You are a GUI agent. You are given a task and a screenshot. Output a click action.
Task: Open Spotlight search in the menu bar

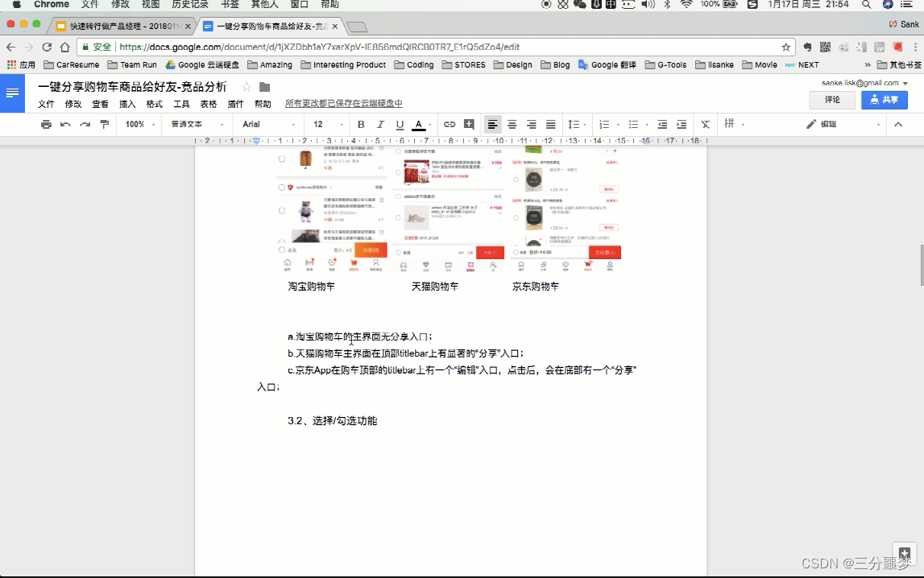pyautogui.click(x=866, y=4)
